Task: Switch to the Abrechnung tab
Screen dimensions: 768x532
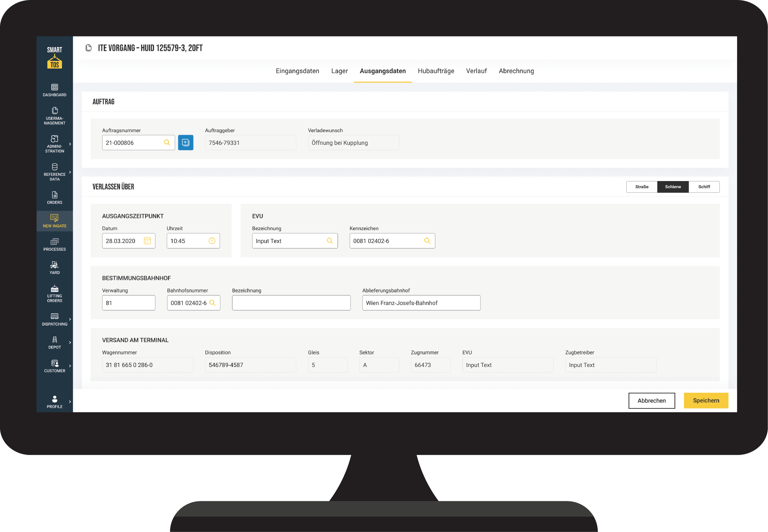Action: coord(516,71)
